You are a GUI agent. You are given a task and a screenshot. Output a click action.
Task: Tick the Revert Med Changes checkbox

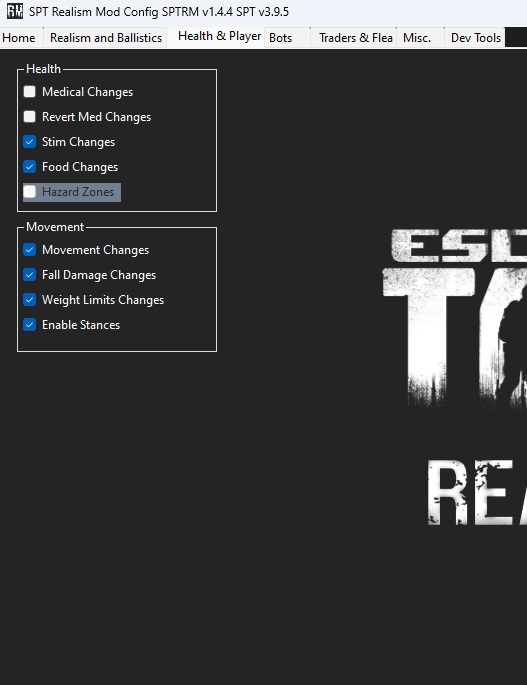pyautogui.click(x=30, y=117)
